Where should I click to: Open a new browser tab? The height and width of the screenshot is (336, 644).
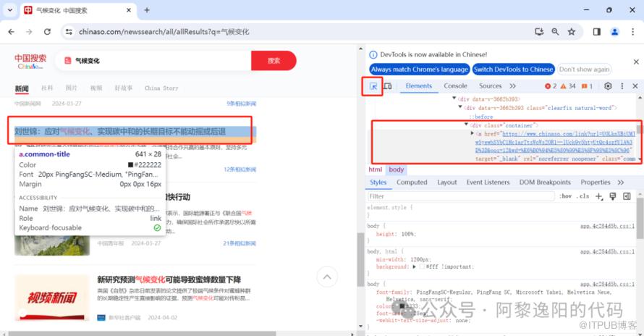(147, 10)
